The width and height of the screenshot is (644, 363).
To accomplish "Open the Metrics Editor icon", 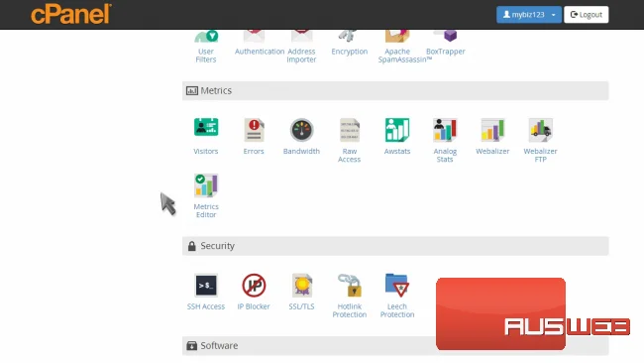I will (206, 185).
